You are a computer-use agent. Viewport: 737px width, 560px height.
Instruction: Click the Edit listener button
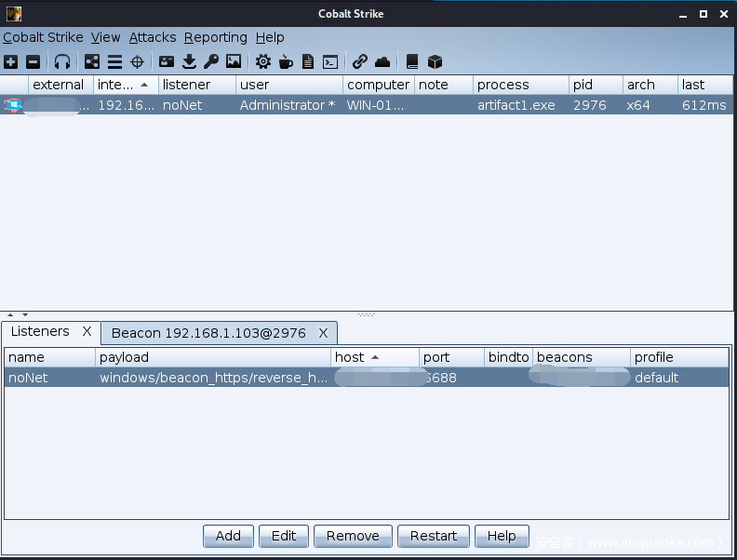click(284, 536)
